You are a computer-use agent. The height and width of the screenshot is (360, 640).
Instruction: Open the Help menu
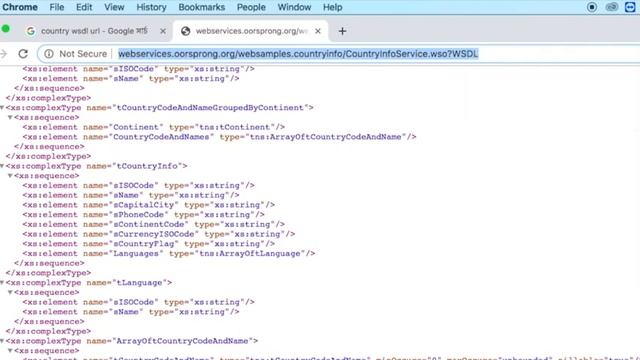[x=333, y=7]
